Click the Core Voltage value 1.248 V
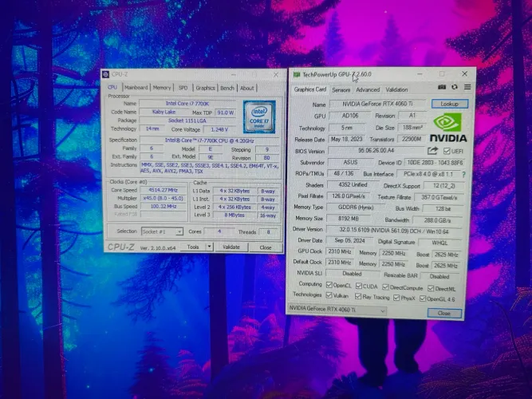Screen dimensions: 532x399 (219, 129)
